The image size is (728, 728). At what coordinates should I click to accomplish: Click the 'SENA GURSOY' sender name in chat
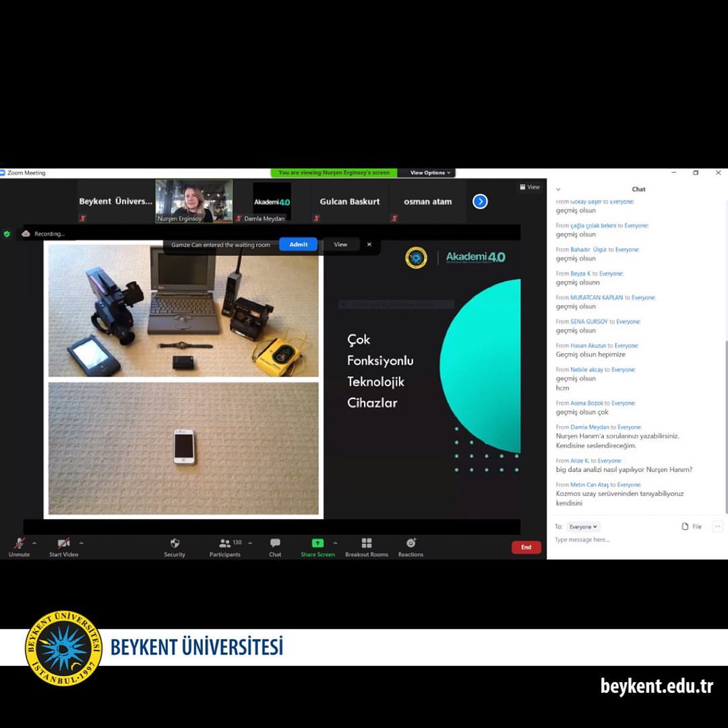point(588,322)
